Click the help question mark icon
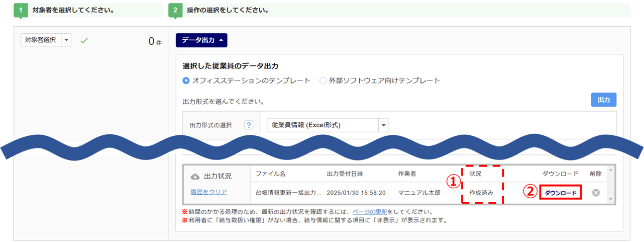Screen dimensions: 644x242 pos(249,125)
